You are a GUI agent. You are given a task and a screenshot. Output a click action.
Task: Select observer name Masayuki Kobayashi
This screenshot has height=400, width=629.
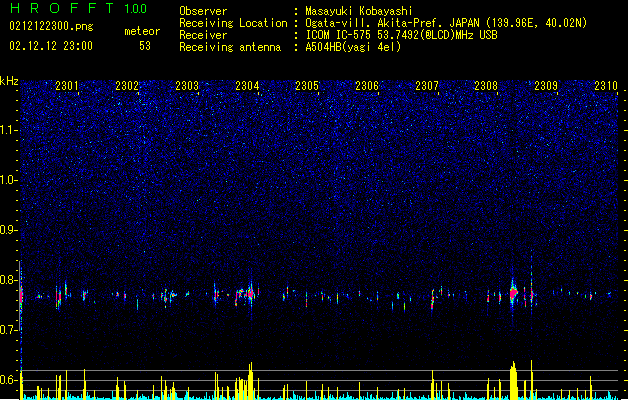(359, 11)
